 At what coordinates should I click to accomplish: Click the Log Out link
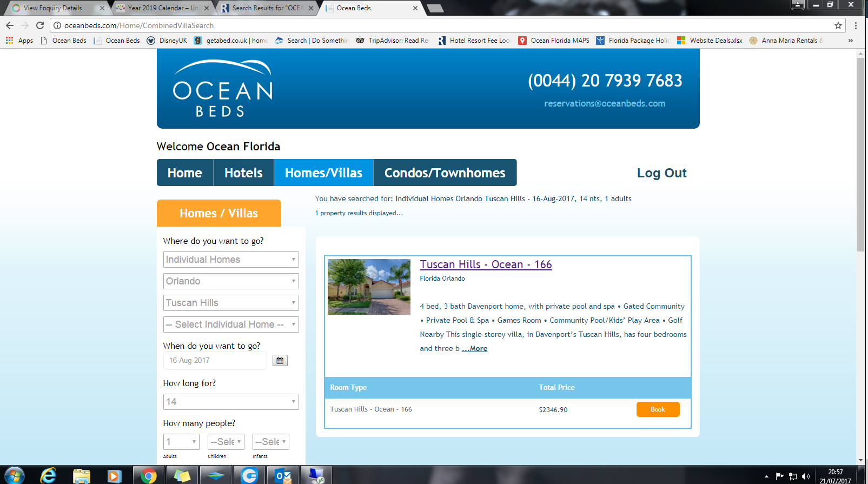[662, 173]
